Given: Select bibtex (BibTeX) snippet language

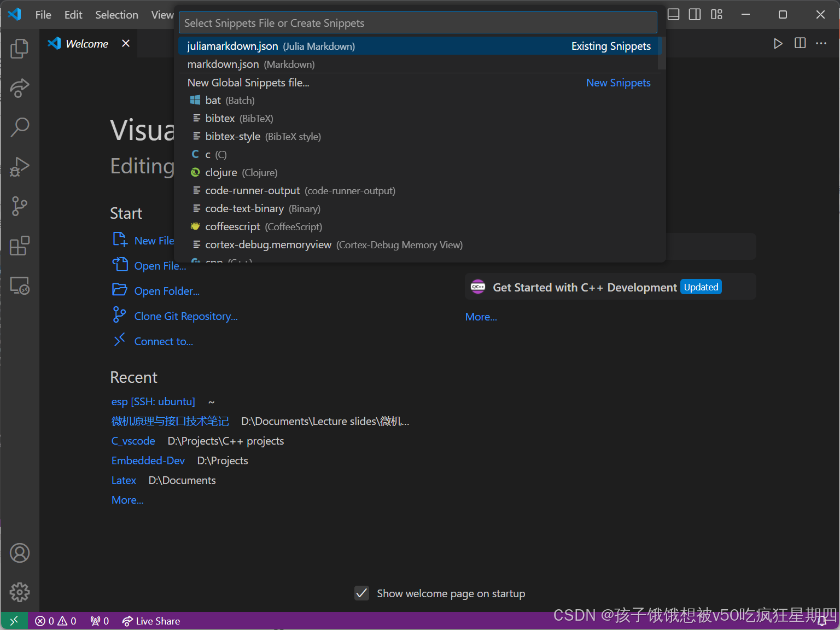Looking at the screenshot, I should point(419,118).
